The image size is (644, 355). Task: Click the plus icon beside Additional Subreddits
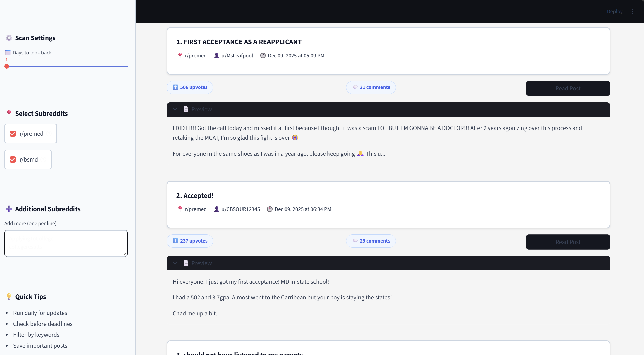[9, 209]
